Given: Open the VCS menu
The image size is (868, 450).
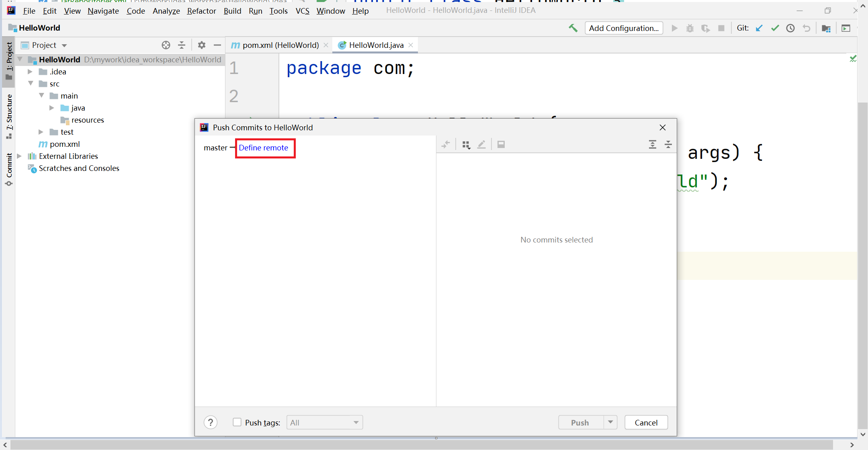Looking at the screenshot, I should click(x=302, y=11).
